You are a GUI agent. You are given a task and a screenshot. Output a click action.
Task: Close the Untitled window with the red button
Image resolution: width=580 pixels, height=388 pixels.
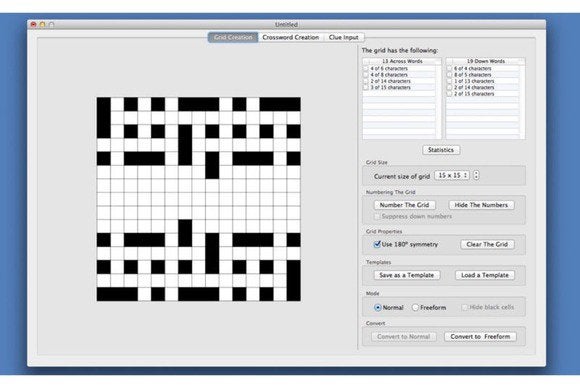pyautogui.click(x=34, y=24)
